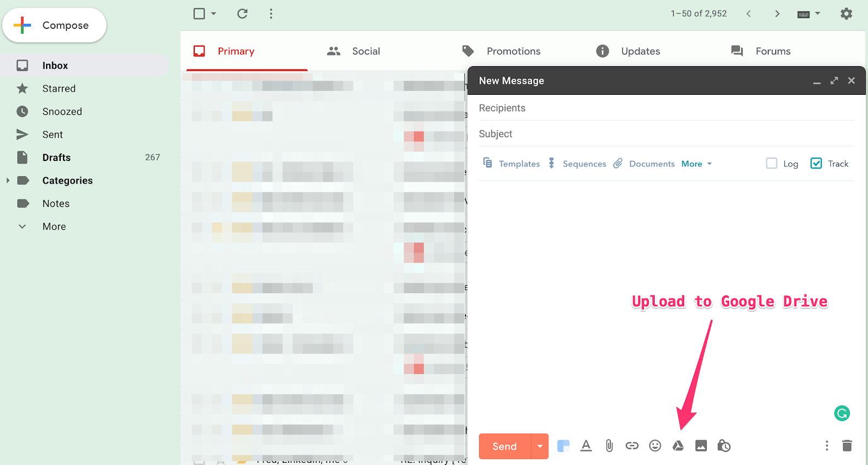Open text formatting options icon
This screenshot has width=868, height=465.
(586, 446)
